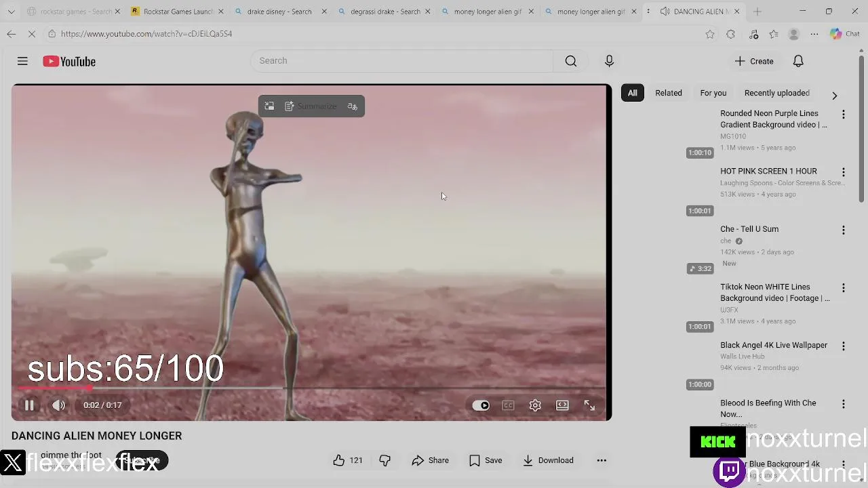Open options for Bleood Is Beefing video
The image size is (868, 488).
tap(843, 404)
